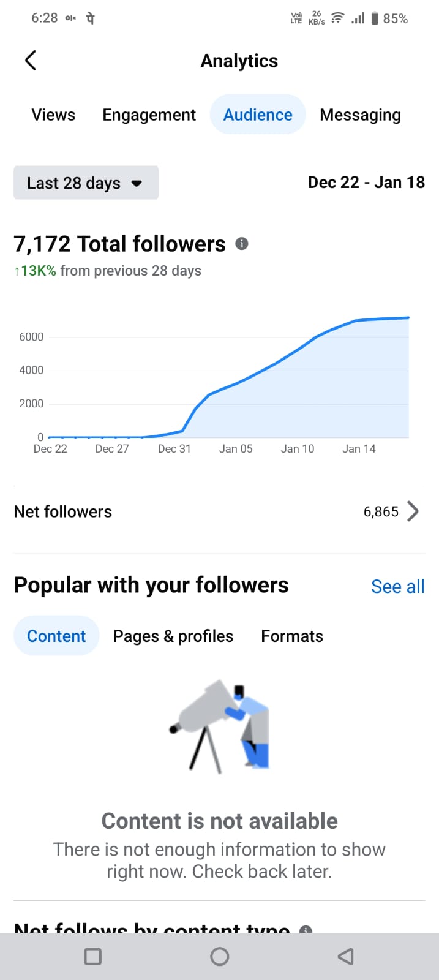Viewport: 439px width, 980px height.
Task: Tap the Total followers info icon
Action: click(x=242, y=244)
